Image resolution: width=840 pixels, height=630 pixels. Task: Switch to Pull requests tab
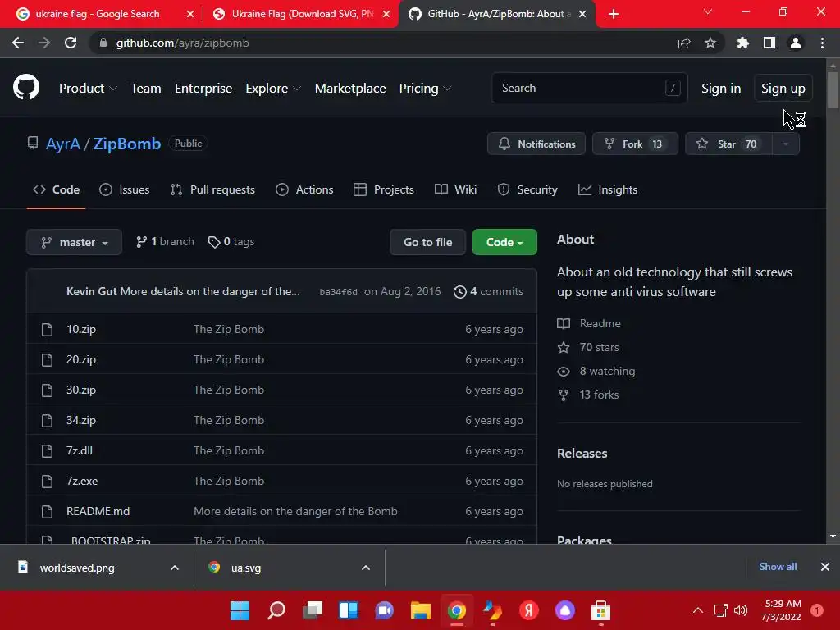pos(212,189)
